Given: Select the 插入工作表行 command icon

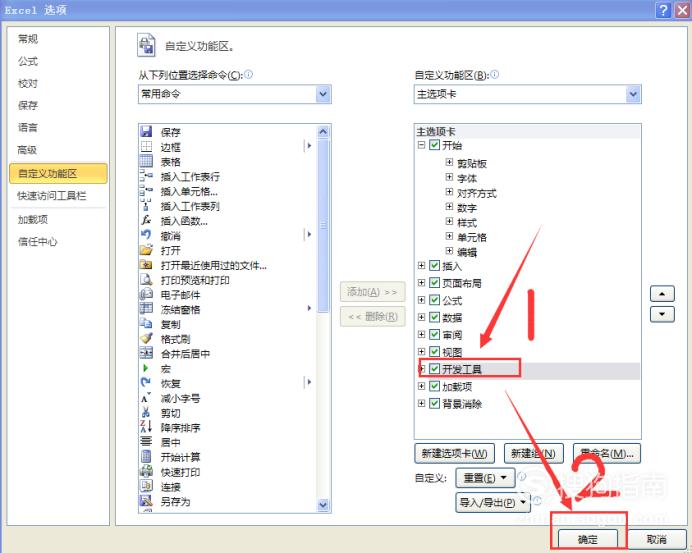Looking at the screenshot, I should tap(146, 176).
